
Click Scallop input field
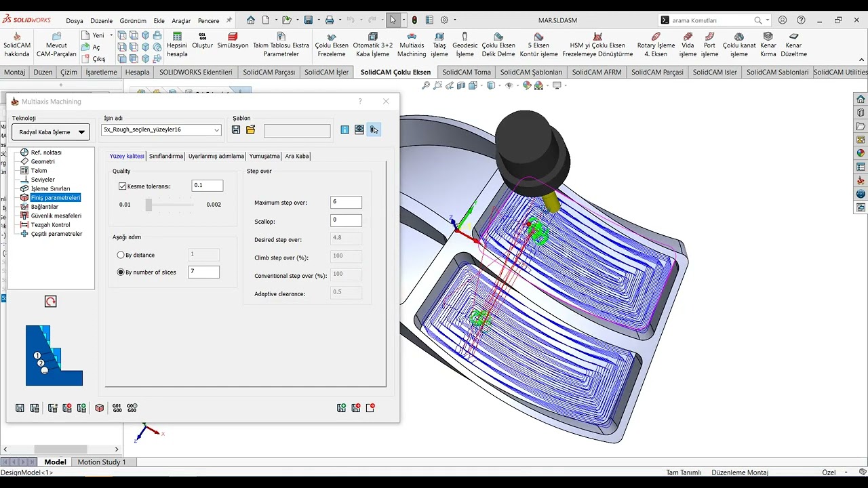coord(346,220)
